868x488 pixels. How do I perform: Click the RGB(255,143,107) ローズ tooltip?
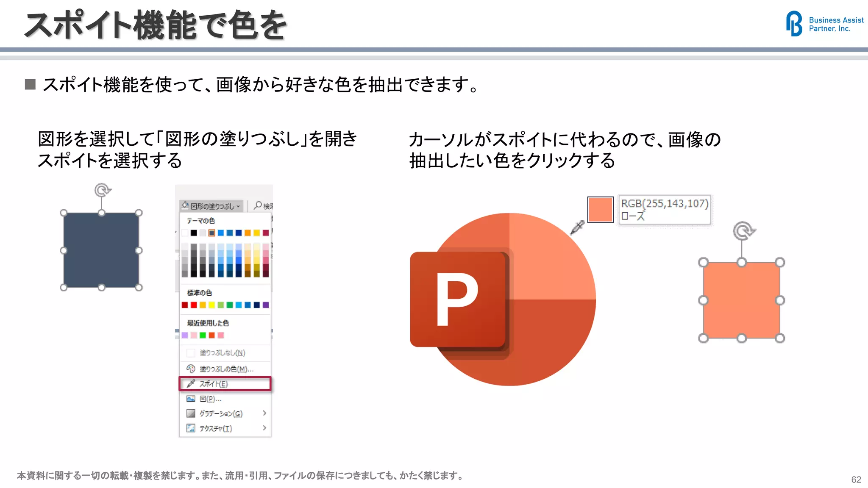[665, 209]
